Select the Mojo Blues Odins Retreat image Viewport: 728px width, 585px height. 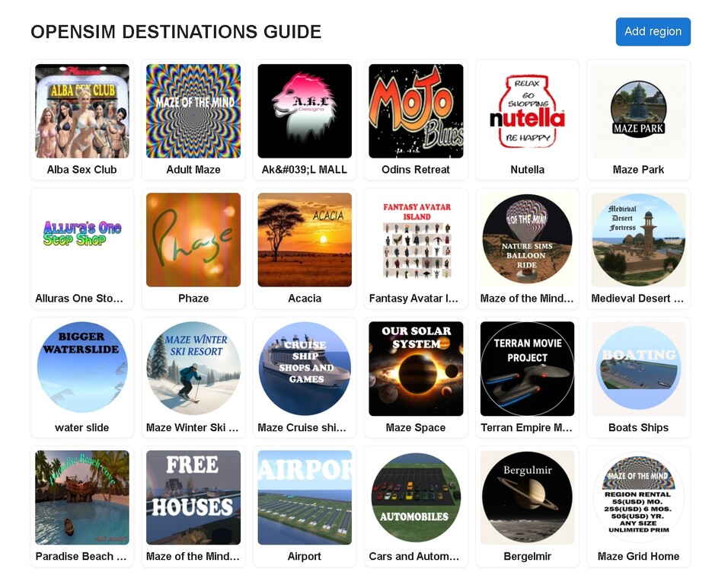pos(416,111)
